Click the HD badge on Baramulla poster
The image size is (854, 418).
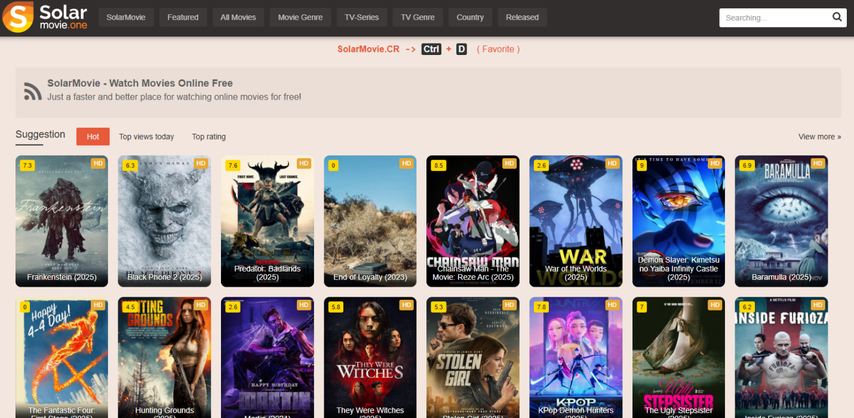click(817, 163)
